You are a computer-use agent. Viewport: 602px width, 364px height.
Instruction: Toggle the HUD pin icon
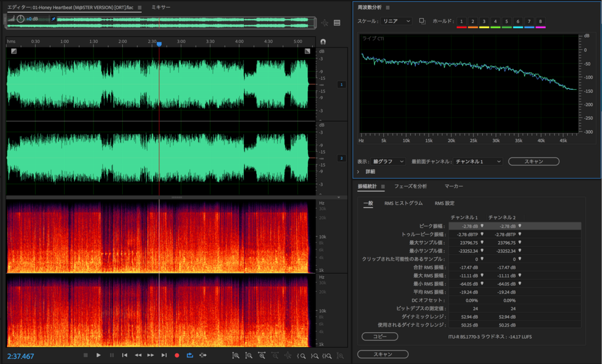tap(53, 19)
